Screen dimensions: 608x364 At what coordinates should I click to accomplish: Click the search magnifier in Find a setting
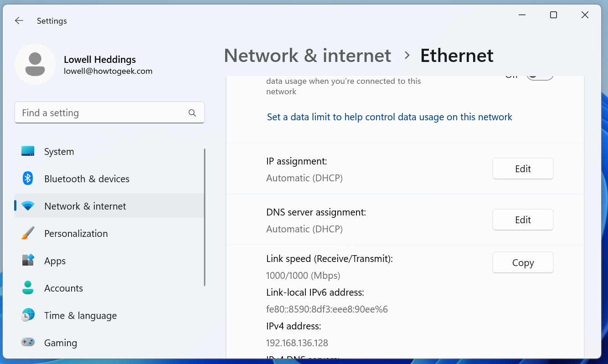[191, 113]
